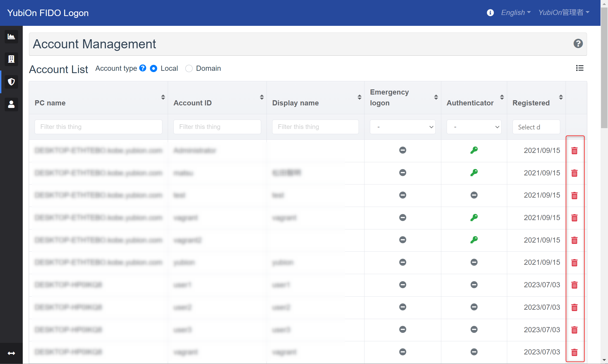Select the Domain account type radio

(189, 68)
